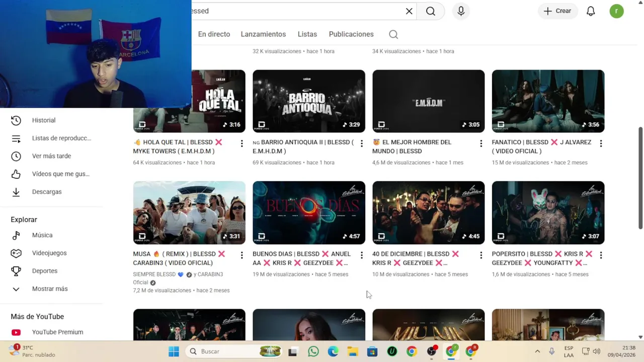The width and height of the screenshot is (644, 362).
Task: Click the Descargas download icon
Action: click(16, 192)
